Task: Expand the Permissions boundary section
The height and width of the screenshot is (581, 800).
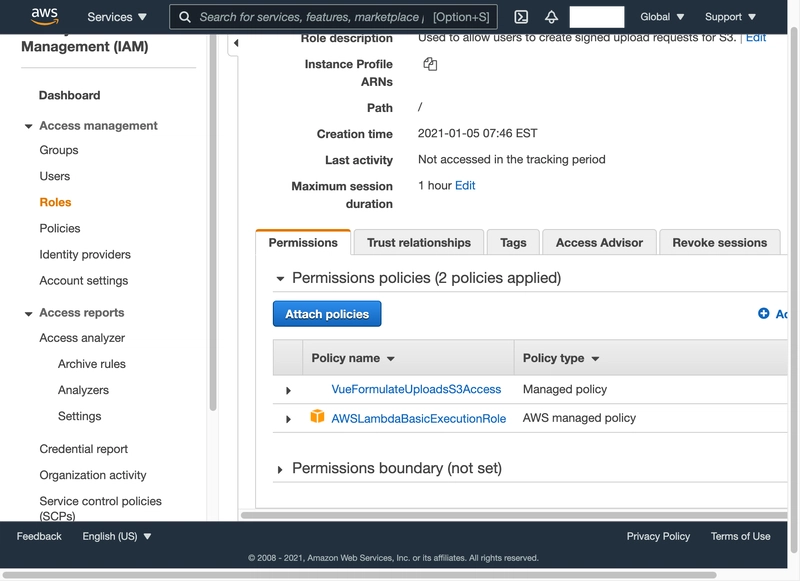Action: point(280,469)
